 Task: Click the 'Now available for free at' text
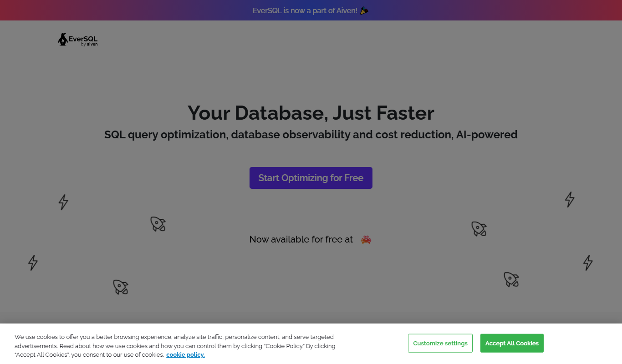pyautogui.click(x=301, y=239)
